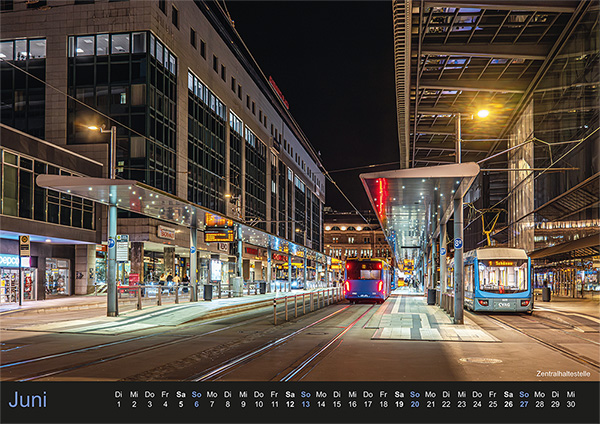Screen dimensions: 600x424
Task: Select Sunday 6 highlighted in blue
Action: tap(196, 399)
